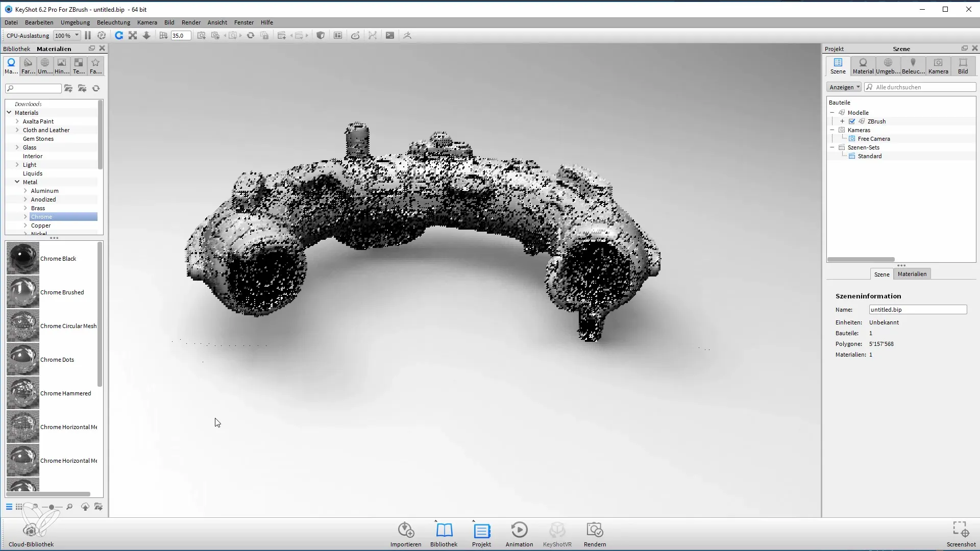Toggle the ZBrush model visibility checkbox
This screenshot has height=551, width=980.
pos(852,121)
